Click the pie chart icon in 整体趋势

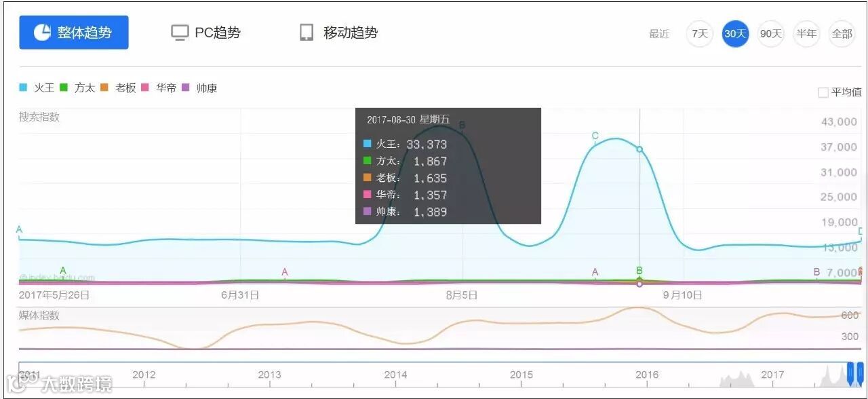pos(42,33)
